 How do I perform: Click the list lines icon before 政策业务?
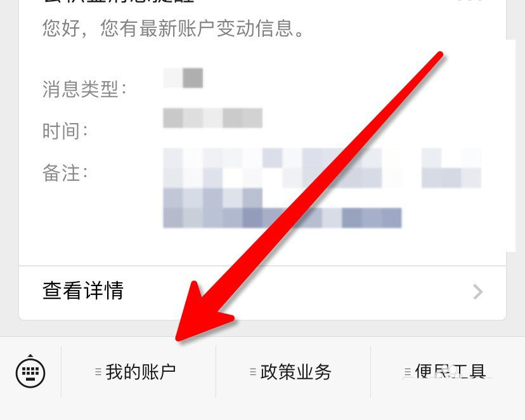click(253, 372)
